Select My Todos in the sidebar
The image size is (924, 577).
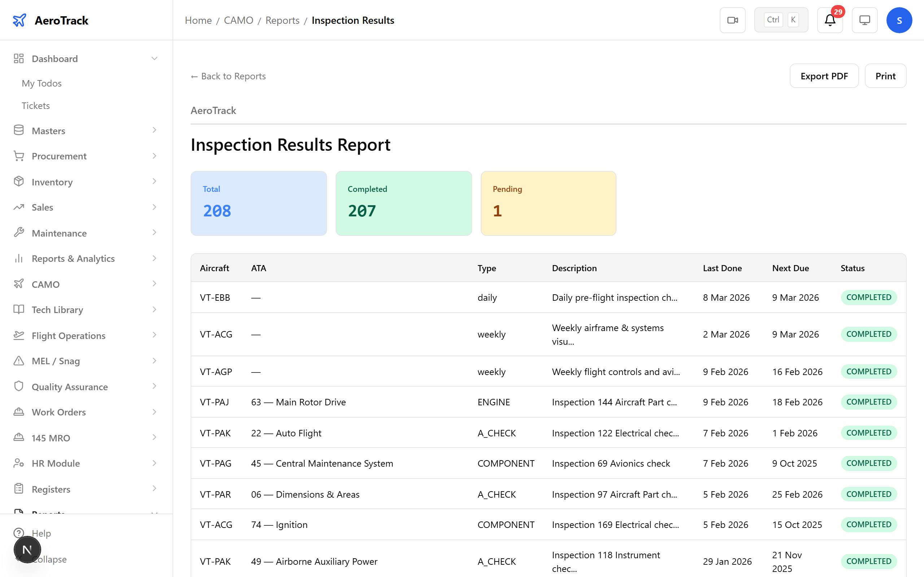pyautogui.click(x=41, y=83)
